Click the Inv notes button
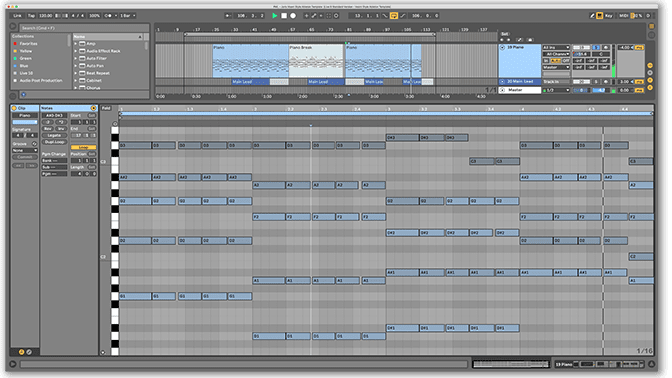Screen dimensions: 672x378 pos(61,129)
